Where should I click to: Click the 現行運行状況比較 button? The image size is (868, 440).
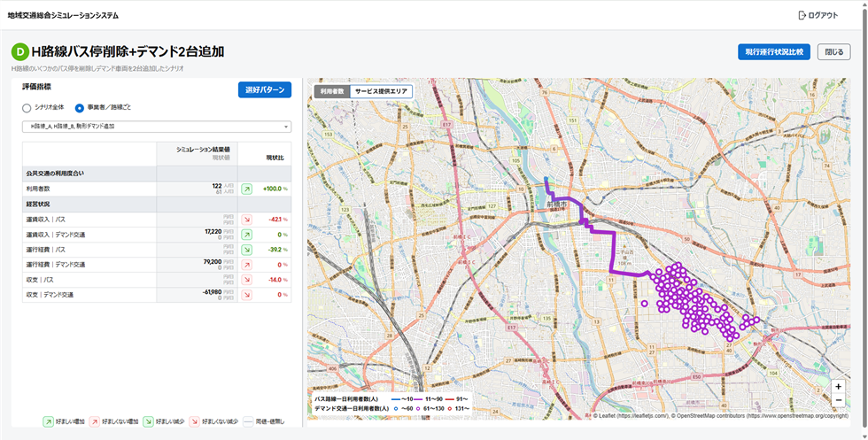tap(774, 52)
